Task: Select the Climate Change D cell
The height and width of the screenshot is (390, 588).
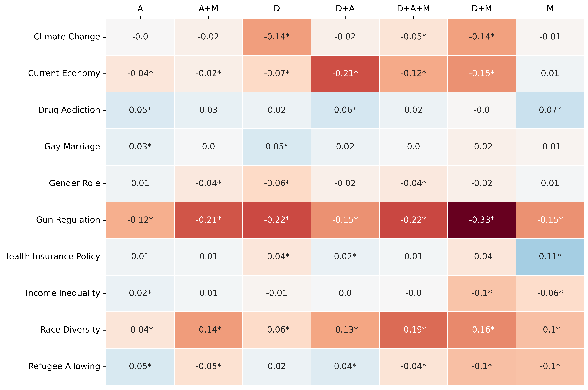Action: (x=277, y=37)
